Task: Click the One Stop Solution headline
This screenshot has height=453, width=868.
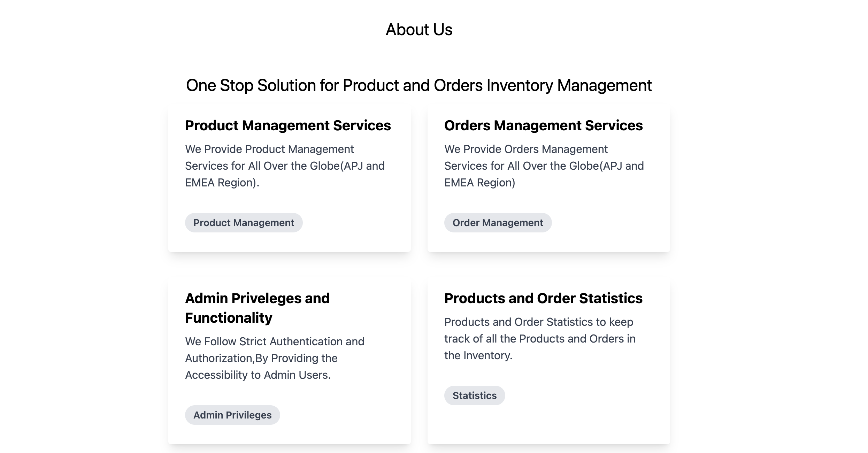Action: click(419, 85)
